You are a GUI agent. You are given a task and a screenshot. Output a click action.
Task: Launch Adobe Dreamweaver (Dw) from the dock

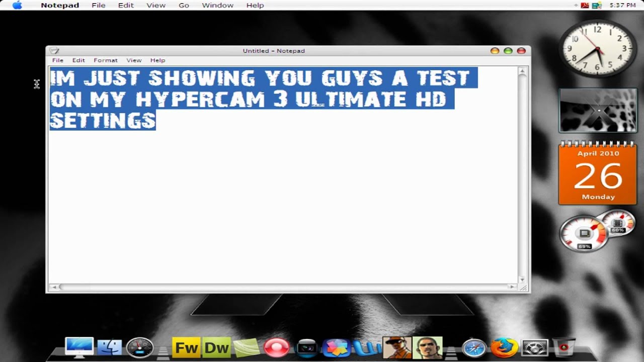[x=216, y=347]
